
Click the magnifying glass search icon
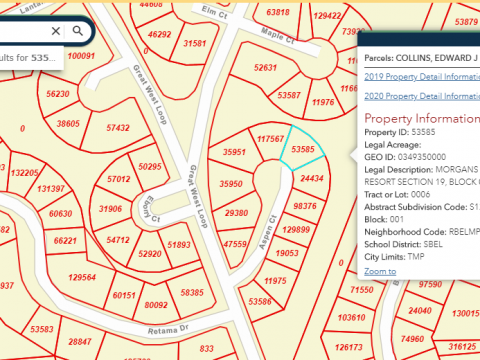(78, 31)
